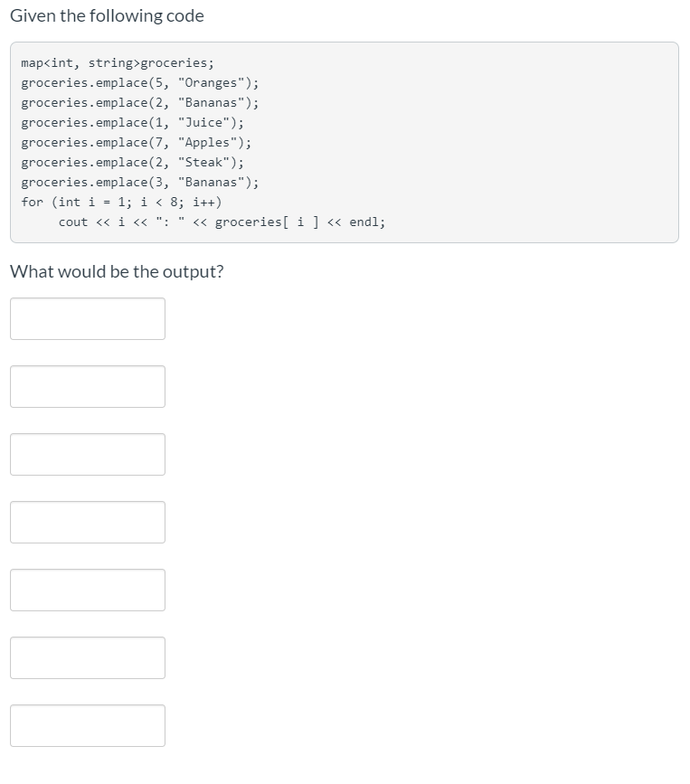This screenshot has height=784, width=690.
Task: Click the fifth answer input box
Action: coord(87,589)
